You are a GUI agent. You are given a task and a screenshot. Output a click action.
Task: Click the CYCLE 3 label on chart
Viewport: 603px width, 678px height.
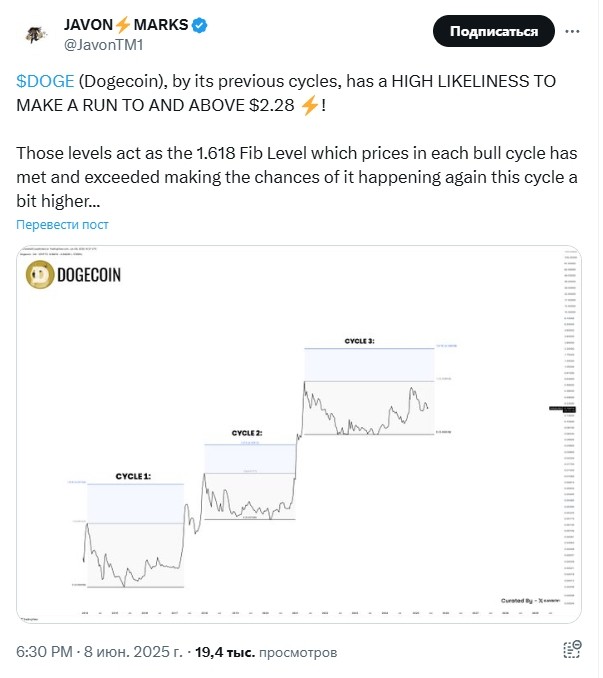tap(359, 341)
